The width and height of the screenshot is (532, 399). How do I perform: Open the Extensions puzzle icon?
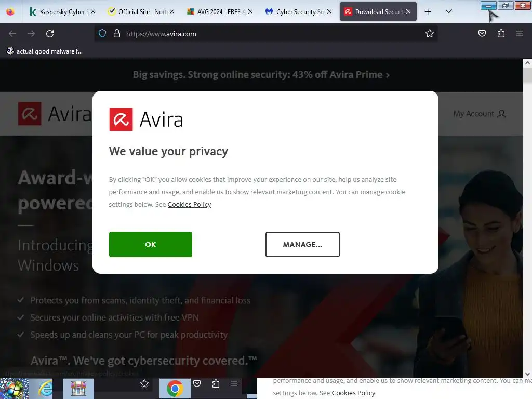click(501, 33)
